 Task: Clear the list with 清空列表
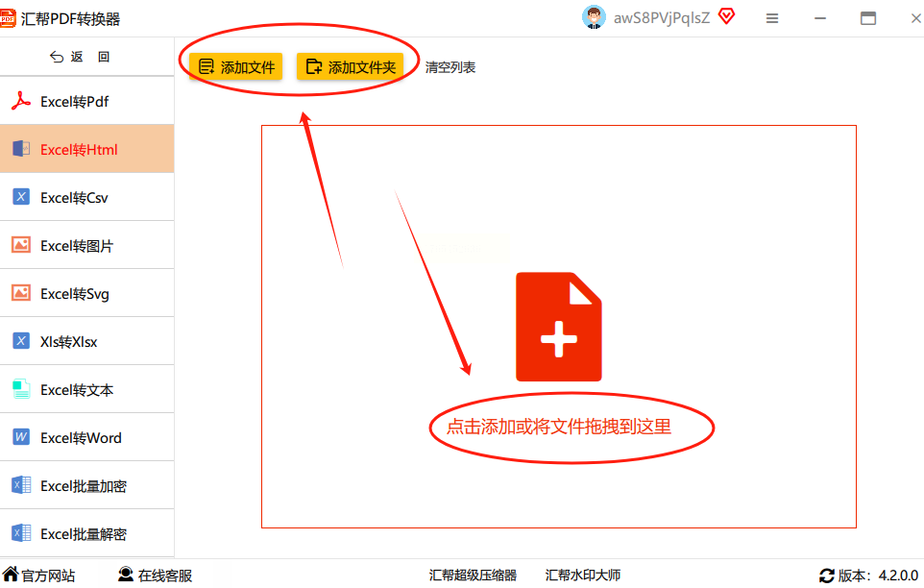450,67
